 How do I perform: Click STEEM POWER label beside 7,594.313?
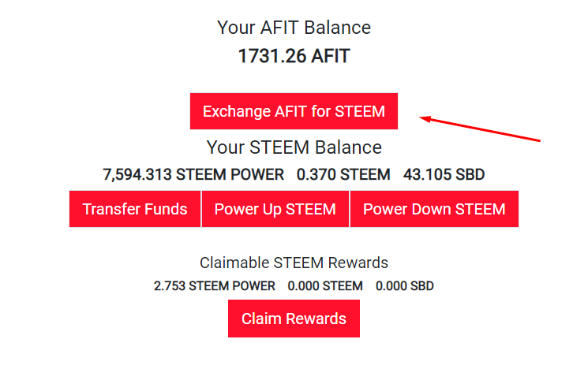pyautogui.click(x=229, y=174)
